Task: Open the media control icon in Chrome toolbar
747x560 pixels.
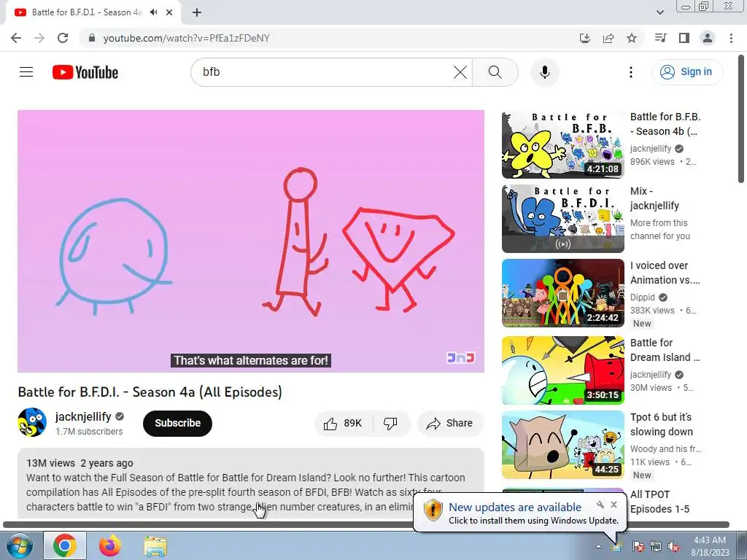Action: [661, 38]
